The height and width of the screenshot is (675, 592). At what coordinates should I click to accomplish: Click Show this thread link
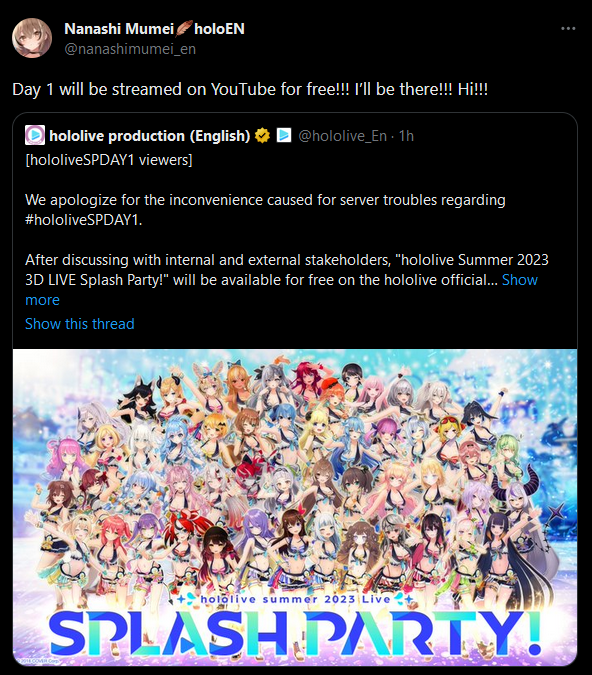point(80,324)
